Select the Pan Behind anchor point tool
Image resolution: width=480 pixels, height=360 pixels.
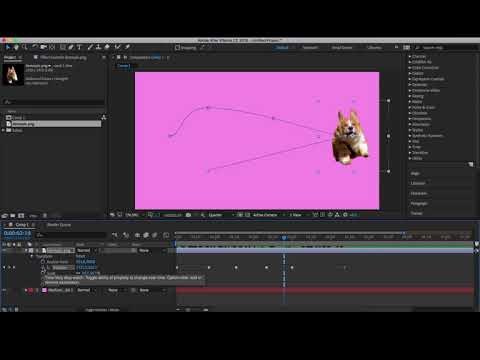tap(52, 47)
